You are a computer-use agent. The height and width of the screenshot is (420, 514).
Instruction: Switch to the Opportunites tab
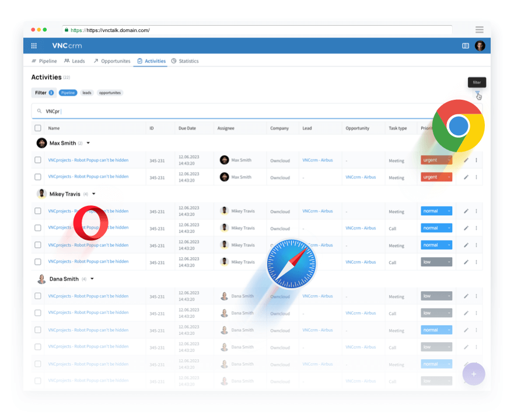(112, 61)
